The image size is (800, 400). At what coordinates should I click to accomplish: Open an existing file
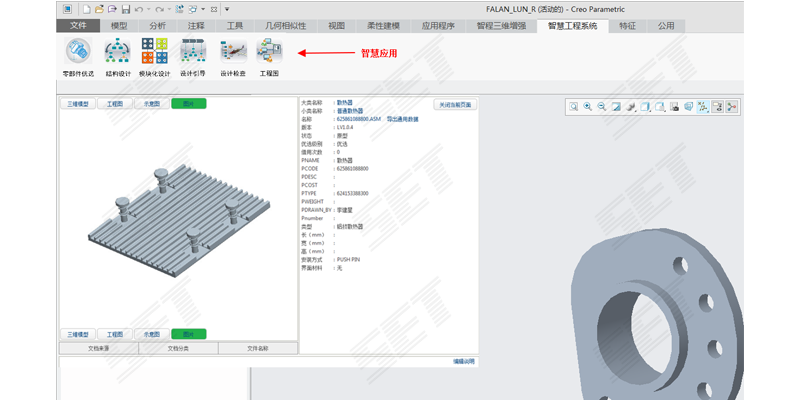pos(99,9)
